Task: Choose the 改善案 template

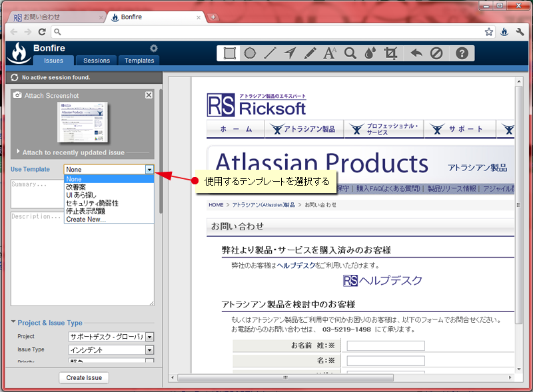Action: 109,187
